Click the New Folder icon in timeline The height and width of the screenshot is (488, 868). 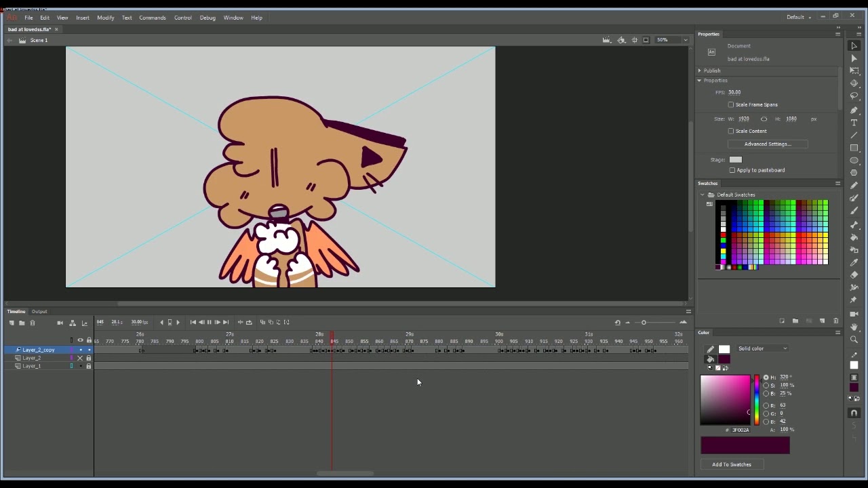pos(22,323)
